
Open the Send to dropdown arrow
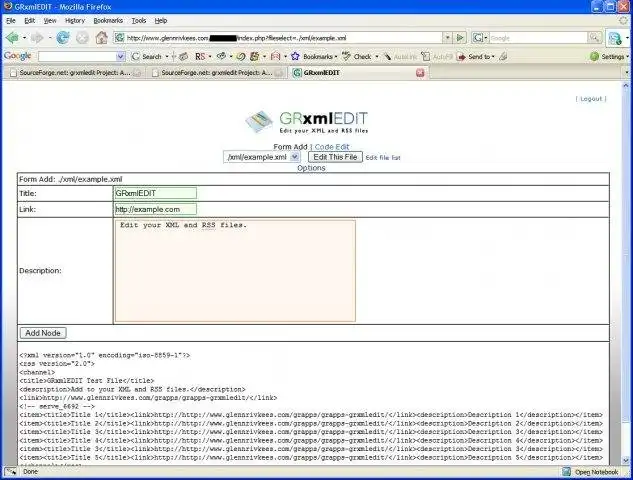tap(493, 57)
